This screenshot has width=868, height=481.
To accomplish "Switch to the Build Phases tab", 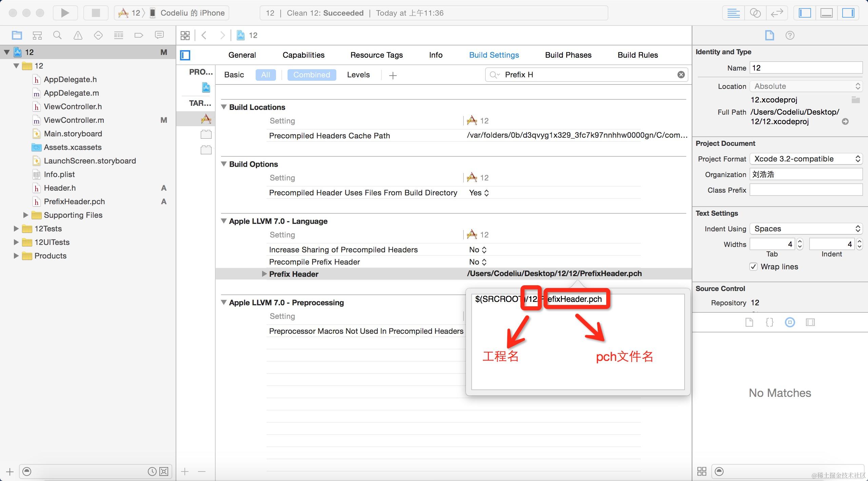I will pos(568,55).
